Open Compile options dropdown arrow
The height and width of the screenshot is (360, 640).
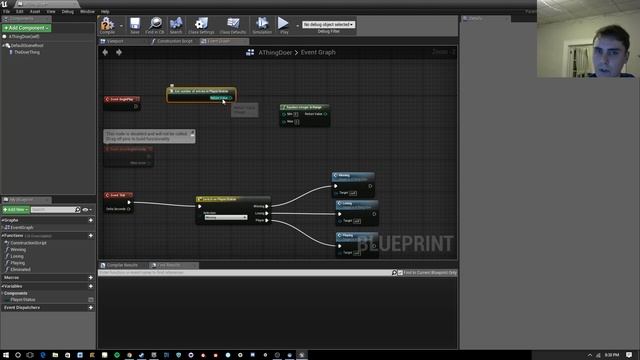pos(121,25)
